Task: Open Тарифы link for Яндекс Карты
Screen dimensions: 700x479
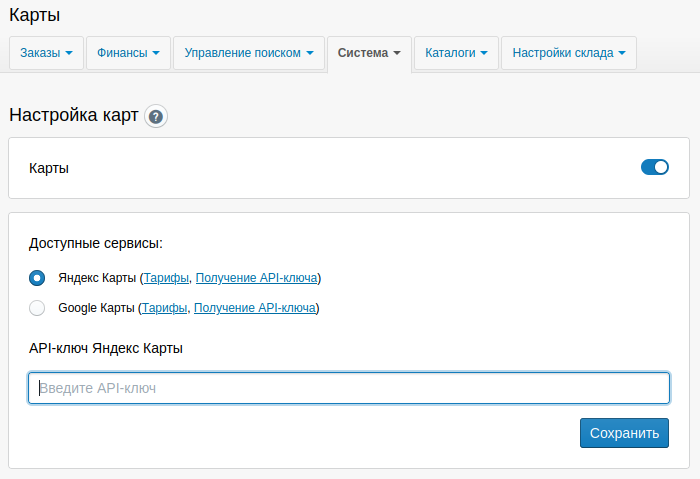Action: click(166, 278)
